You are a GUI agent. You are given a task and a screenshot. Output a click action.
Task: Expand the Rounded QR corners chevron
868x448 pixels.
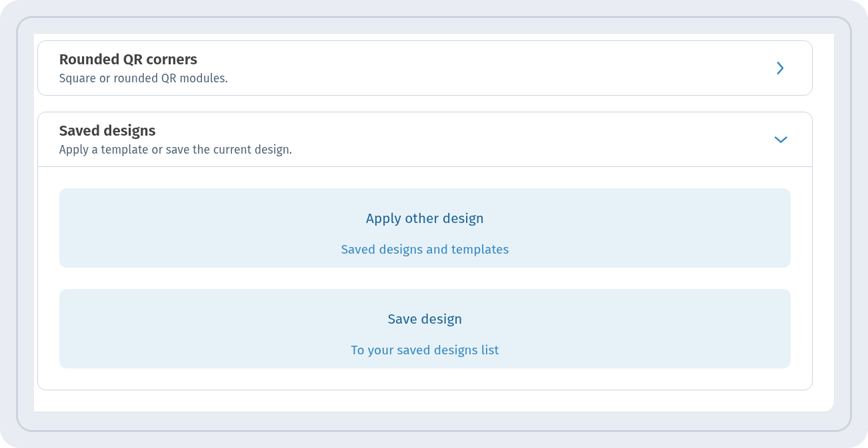coord(780,68)
